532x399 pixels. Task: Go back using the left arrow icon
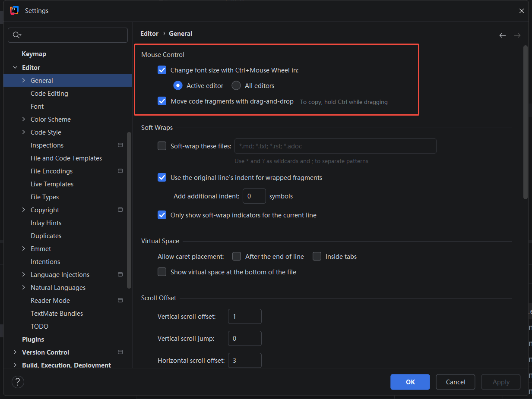point(503,35)
